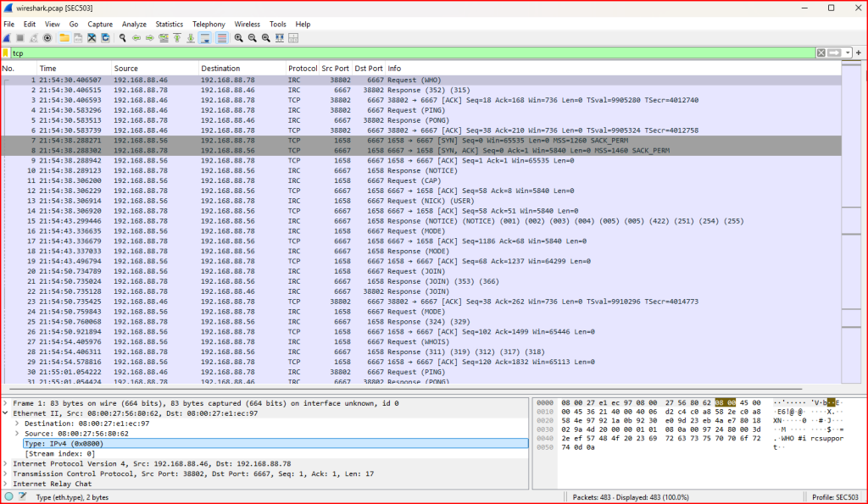
Task: Go back in packet history
Action: click(136, 38)
